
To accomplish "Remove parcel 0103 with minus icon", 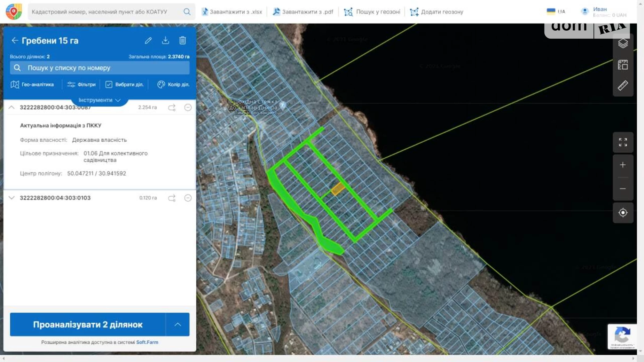I will coord(188,198).
